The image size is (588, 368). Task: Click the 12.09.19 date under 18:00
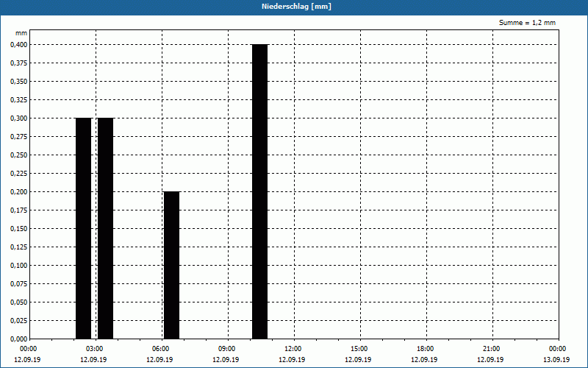coord(424,360)
